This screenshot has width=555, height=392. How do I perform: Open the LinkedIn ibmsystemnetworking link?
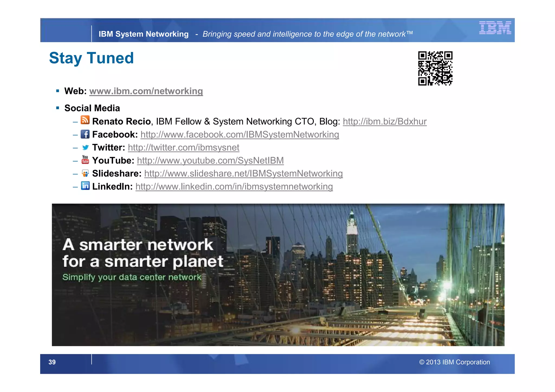tap(234, 186)
